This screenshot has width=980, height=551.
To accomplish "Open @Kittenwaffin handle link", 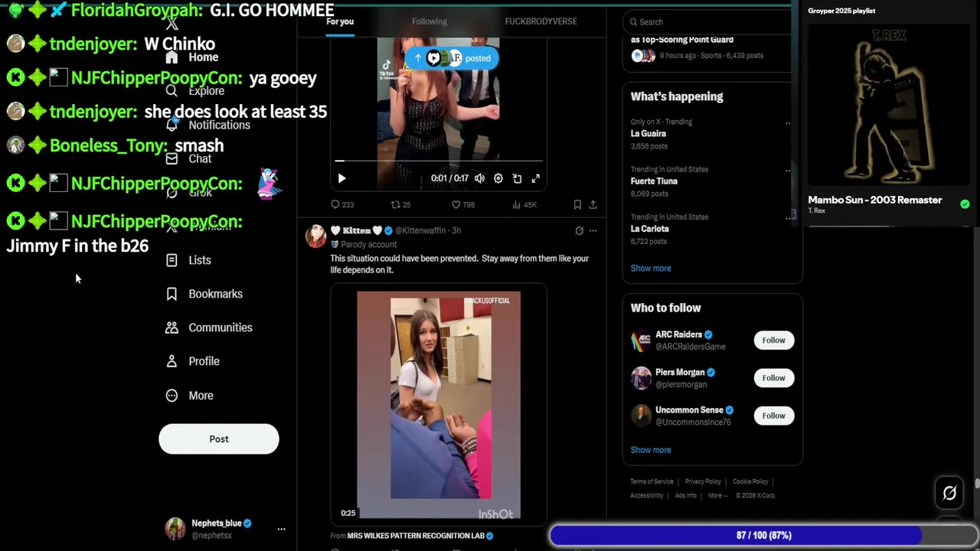I will (420, 230).
